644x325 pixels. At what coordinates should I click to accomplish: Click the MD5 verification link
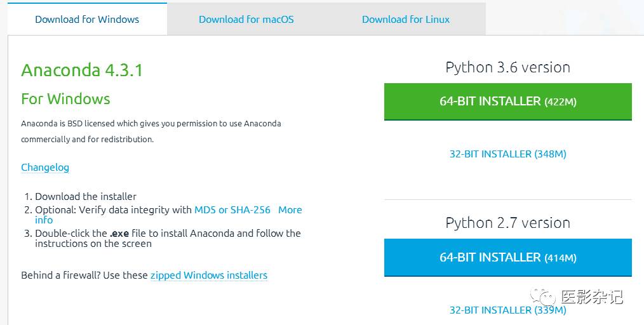click(205, 209)
